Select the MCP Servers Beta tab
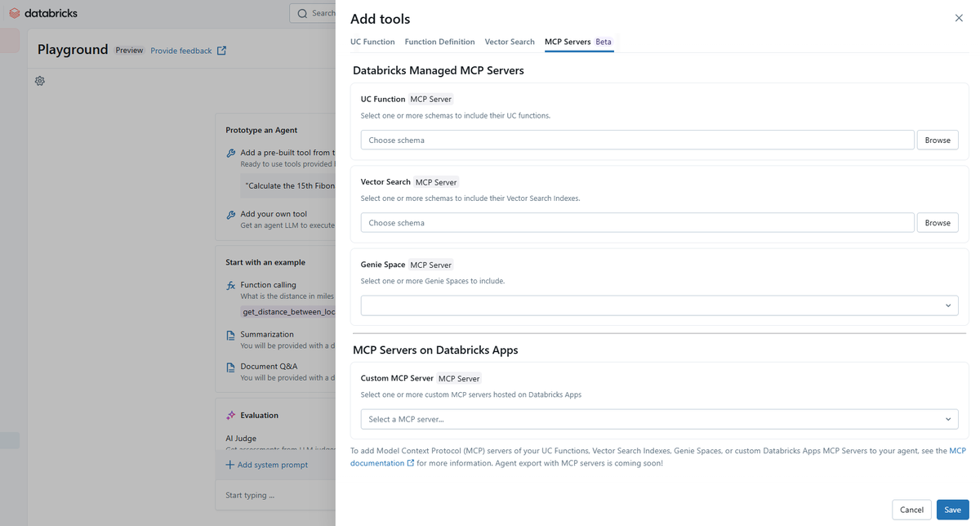This screenshot has height=526, width=980. pyautogui.click(x=578, y=42)
